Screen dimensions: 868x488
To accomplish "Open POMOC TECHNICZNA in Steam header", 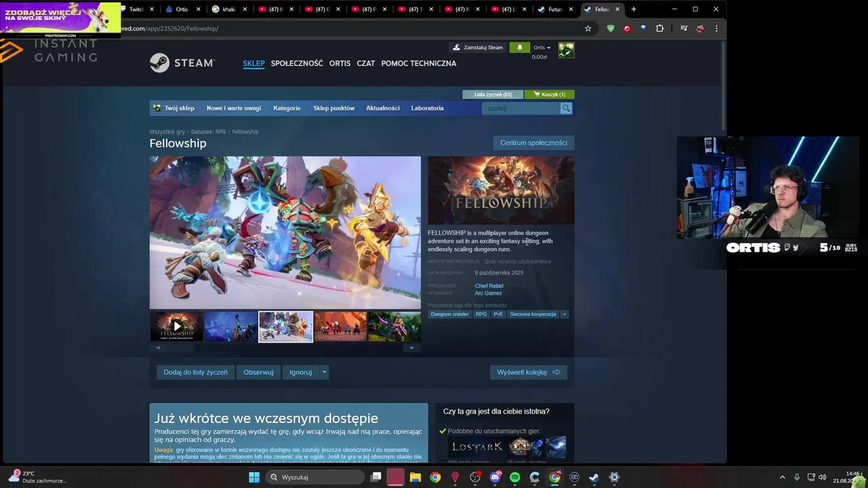I will (x=418, y=63).
